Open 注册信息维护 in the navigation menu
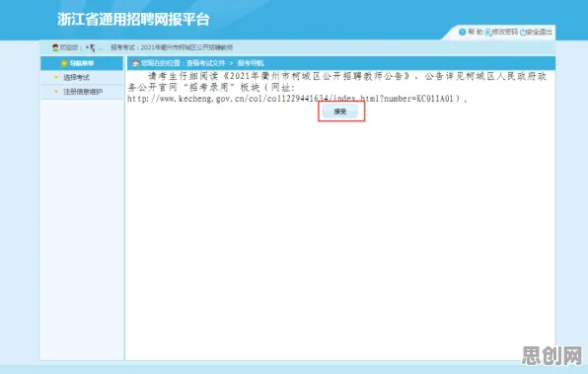588x374 pixels. (x=83, y=92)
